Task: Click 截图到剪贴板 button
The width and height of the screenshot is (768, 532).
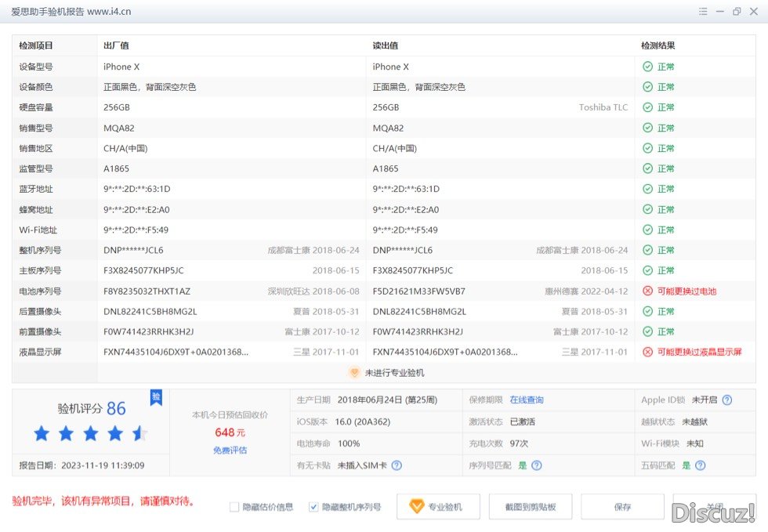Action: click(531, 506)
